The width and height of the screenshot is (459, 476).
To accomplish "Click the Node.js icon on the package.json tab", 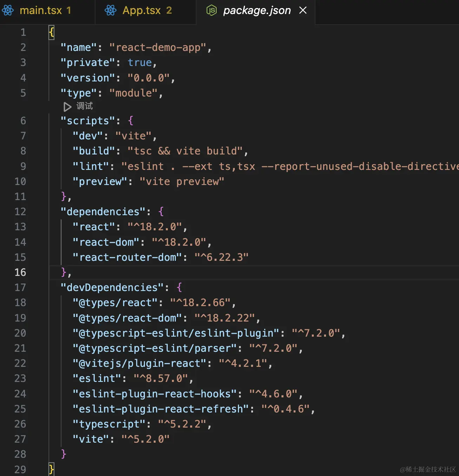I will (x=212, y=11).
